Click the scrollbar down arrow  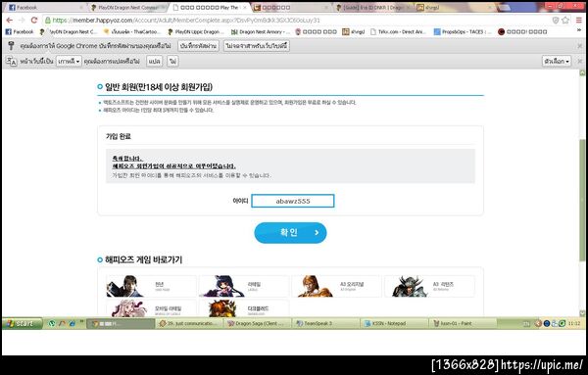(582, 313)
